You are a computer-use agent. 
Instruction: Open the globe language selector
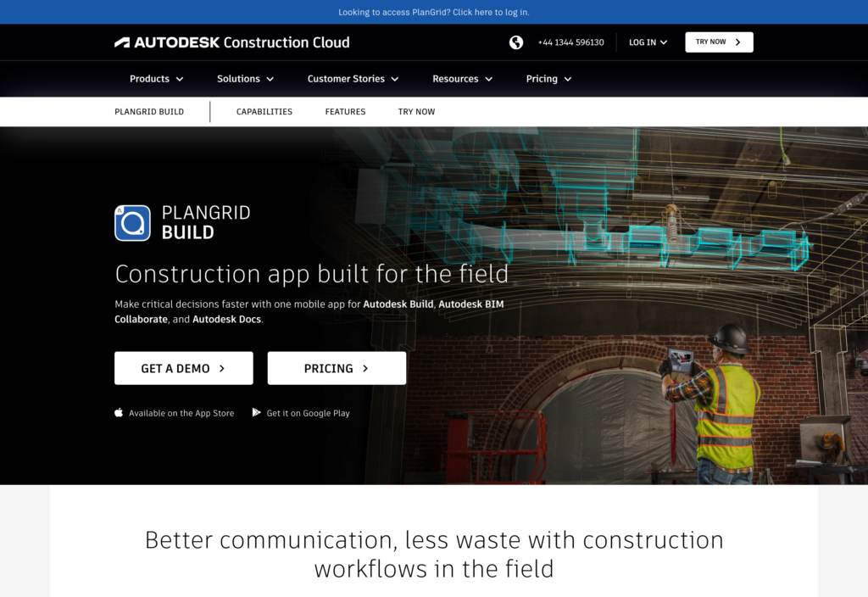pyautogui.click(x=516, y=42)
